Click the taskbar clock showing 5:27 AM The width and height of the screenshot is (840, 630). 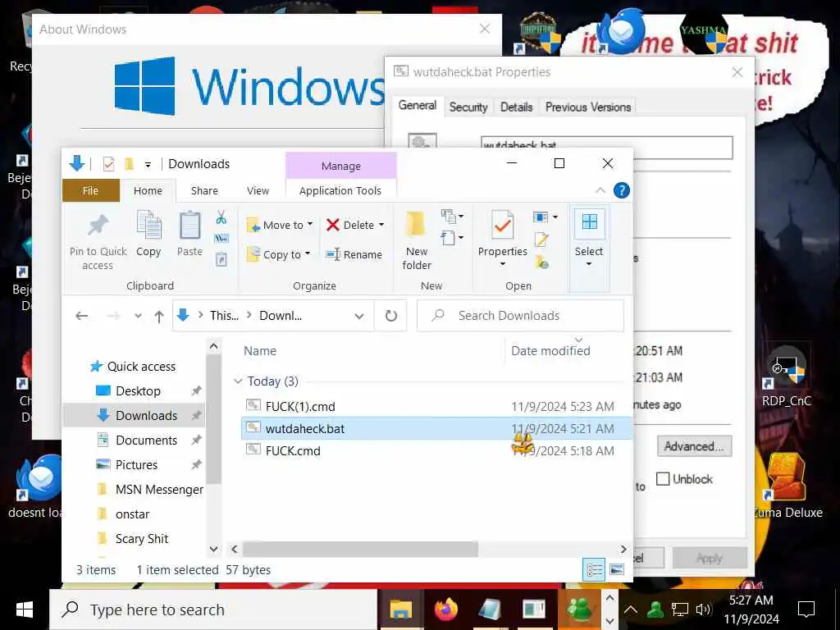pyautogui.click(x=751, y=609)
